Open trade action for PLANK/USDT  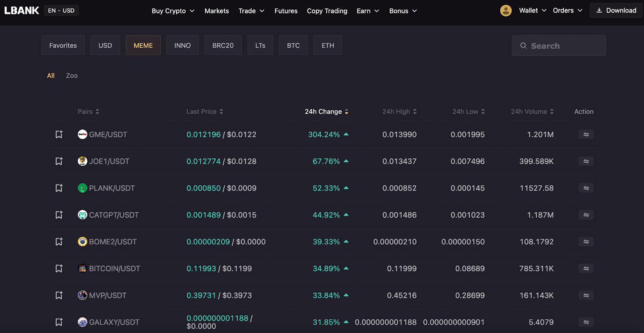pyautogui.click(x=586, y=188)
